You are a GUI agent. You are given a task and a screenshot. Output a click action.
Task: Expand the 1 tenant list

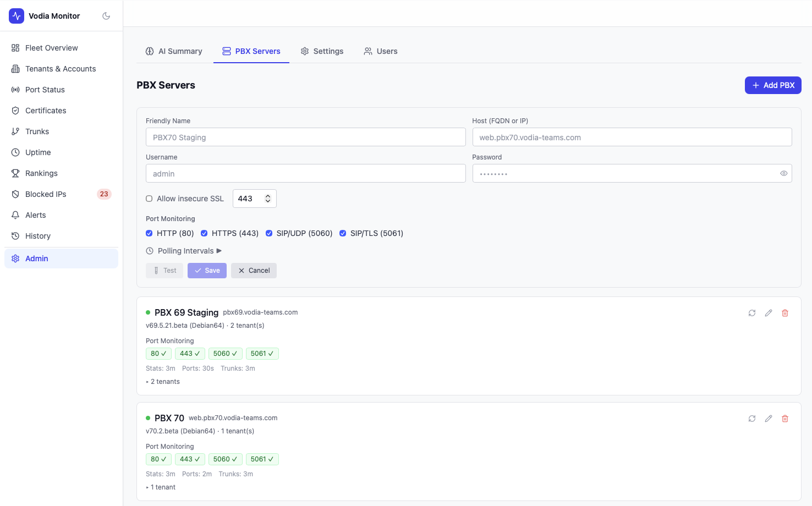pos(161,487)
